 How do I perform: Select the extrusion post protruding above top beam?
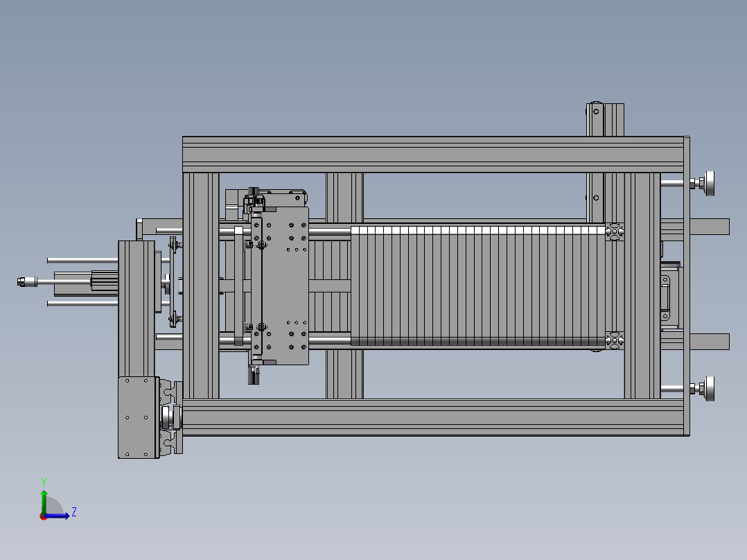coord(605,119)
